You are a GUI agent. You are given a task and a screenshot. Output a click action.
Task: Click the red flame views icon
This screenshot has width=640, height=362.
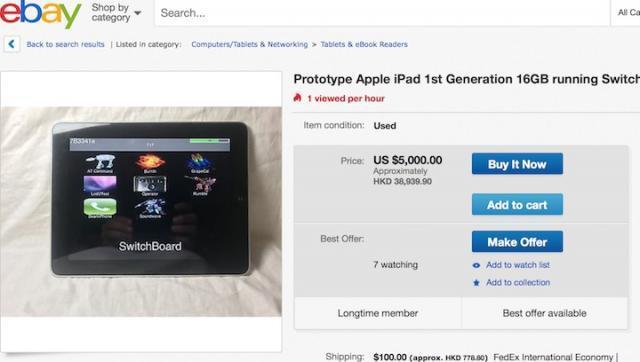pyautogui.click(x=298, y=98)
